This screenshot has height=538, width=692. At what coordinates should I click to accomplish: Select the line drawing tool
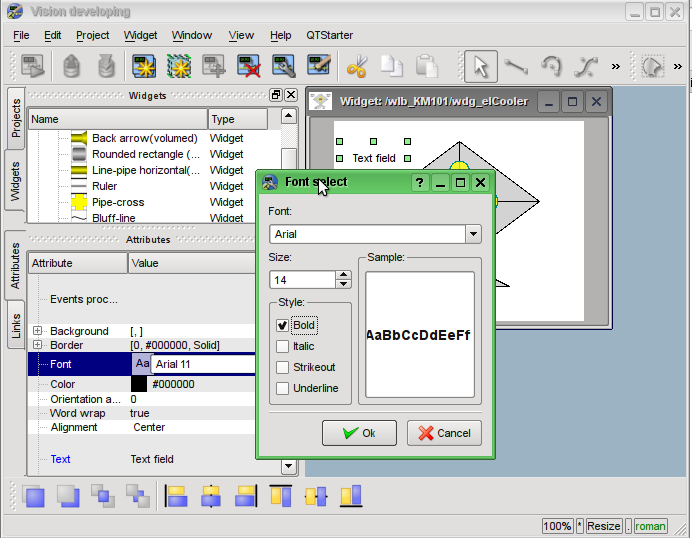(515, 67)
